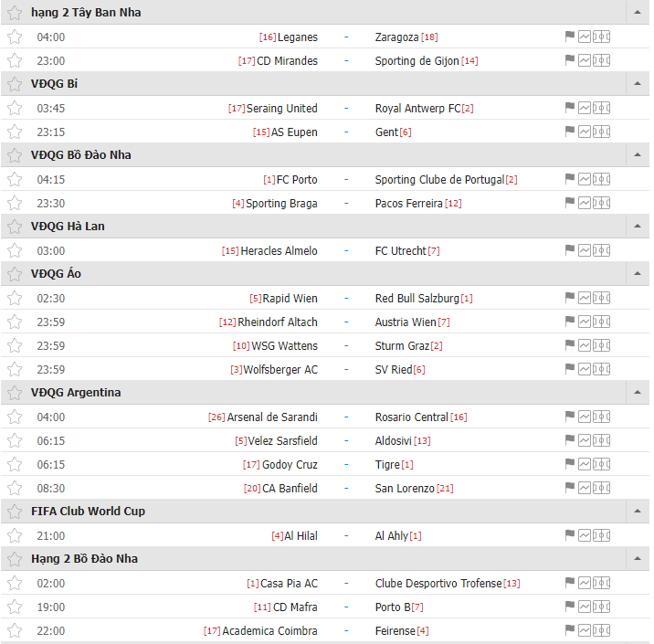Star the Seraing United vs Royal Antwerp match
The image size is (654, 644).
tap(14, 108)
